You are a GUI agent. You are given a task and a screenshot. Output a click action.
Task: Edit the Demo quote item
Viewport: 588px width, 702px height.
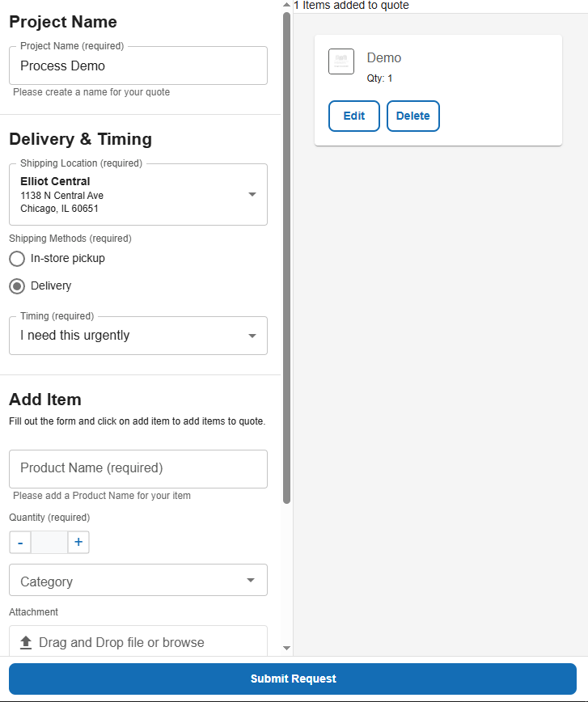point(354,116)
